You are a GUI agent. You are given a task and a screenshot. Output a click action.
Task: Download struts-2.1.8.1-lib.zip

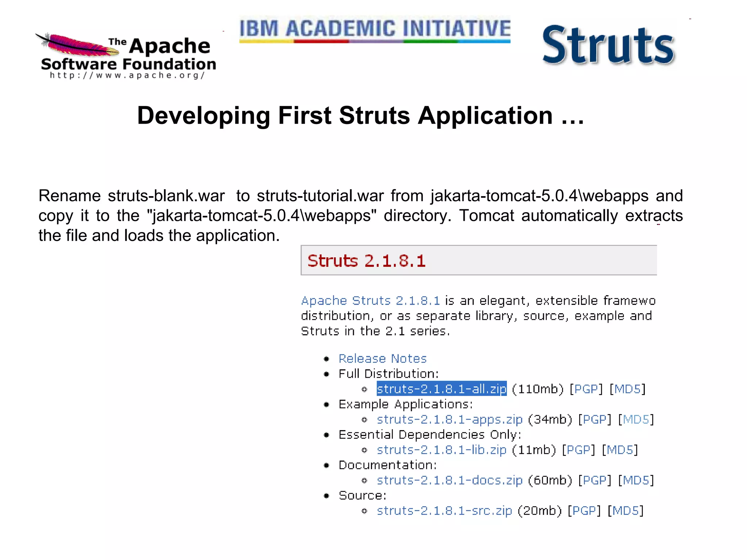(x=442, y=450)
